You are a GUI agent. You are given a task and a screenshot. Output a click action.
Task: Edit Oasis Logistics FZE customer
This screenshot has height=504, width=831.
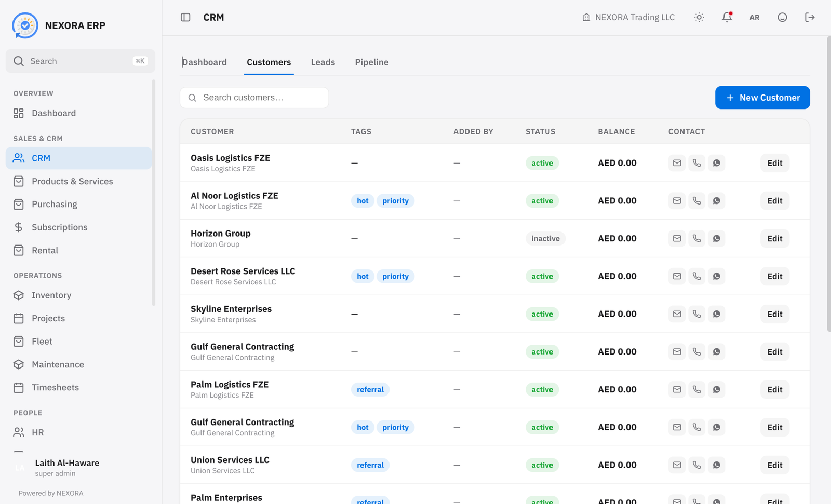click(x=775, y=163)
